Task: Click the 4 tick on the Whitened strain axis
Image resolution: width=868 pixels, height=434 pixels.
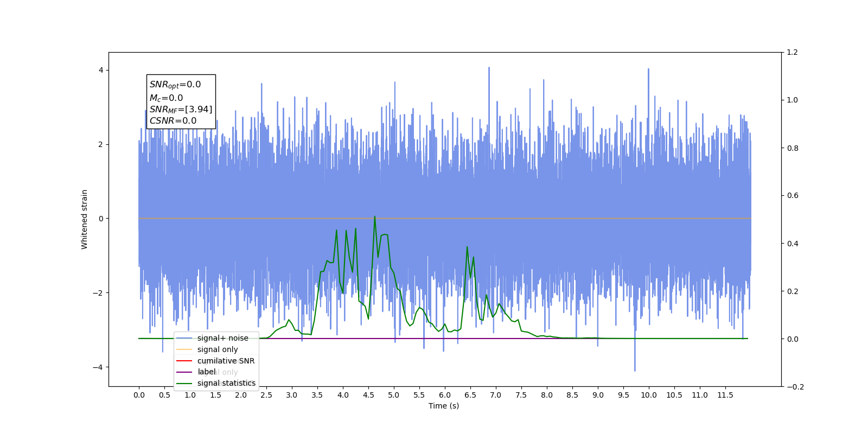Action: click(101, 71)
